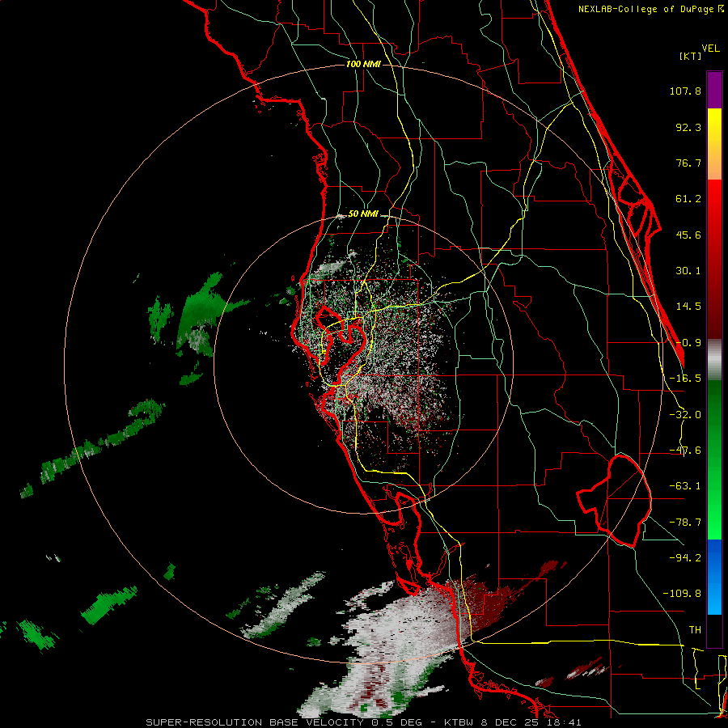
Task: Select the 92.3 velocity scale value
Action: coord(688,127)
